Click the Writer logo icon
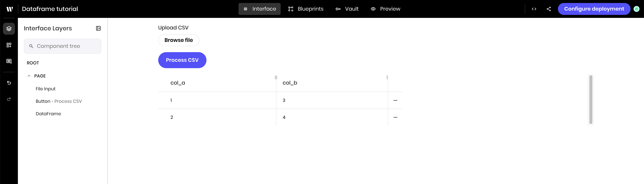 coord(10,9)
